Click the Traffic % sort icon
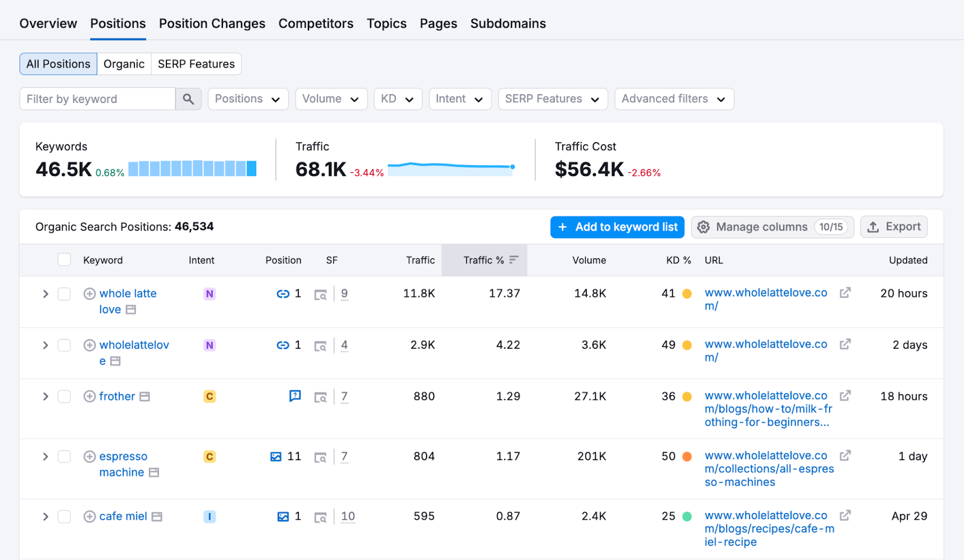 click(514, 260)
